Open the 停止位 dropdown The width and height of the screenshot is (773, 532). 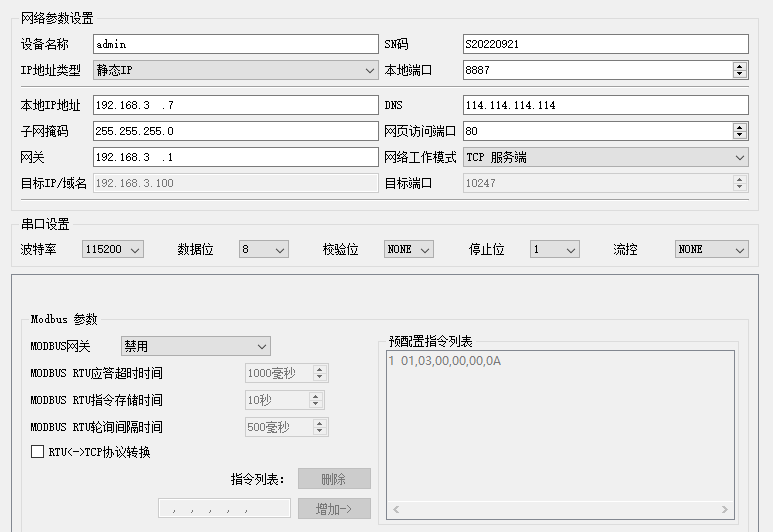point(554,249)
